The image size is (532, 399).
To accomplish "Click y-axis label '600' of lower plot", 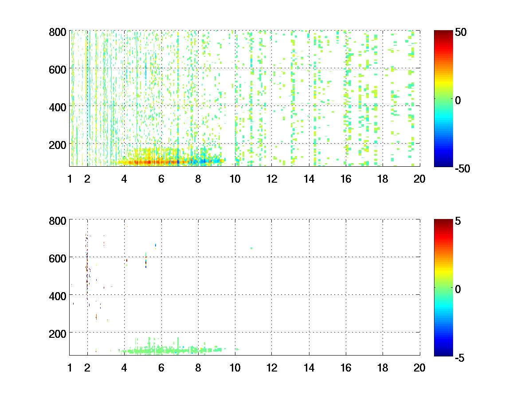I will pyautogui.click(x=58, y=258).
